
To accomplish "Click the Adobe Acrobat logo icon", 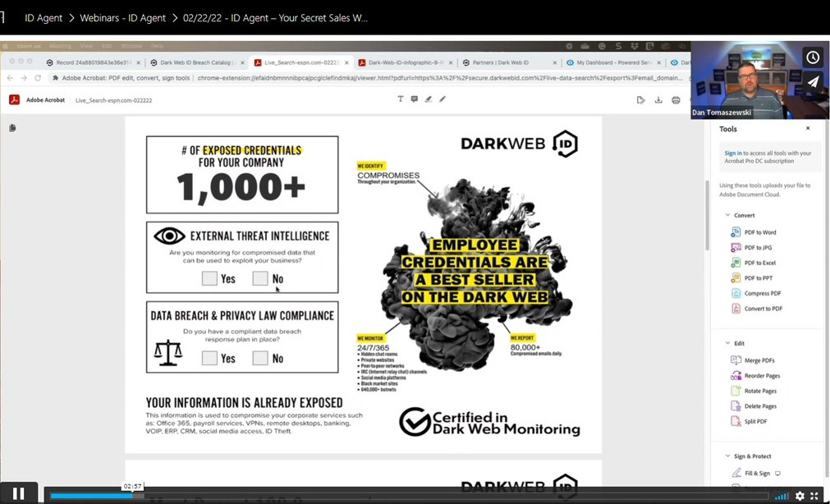I will tap(14, 99).
